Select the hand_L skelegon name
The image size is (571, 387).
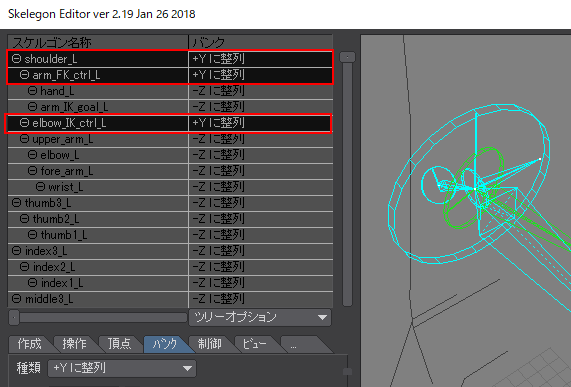(x=57, y=91)
